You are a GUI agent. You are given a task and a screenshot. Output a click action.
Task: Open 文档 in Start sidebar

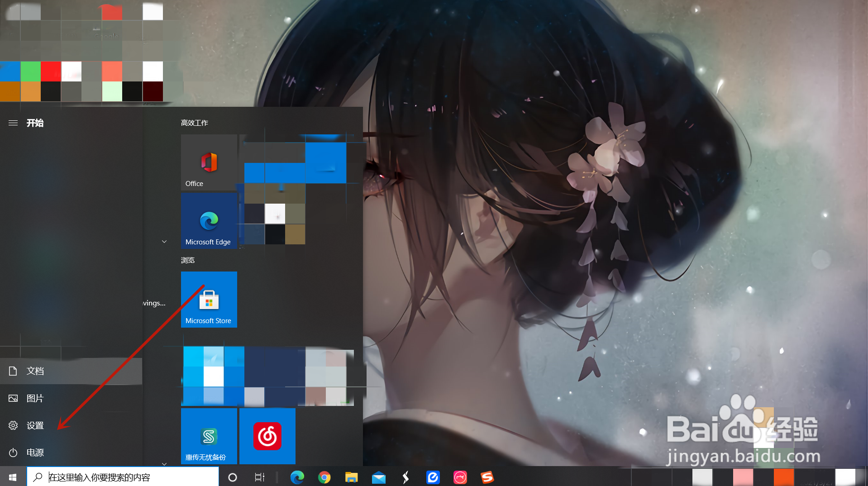pos(71,371)
